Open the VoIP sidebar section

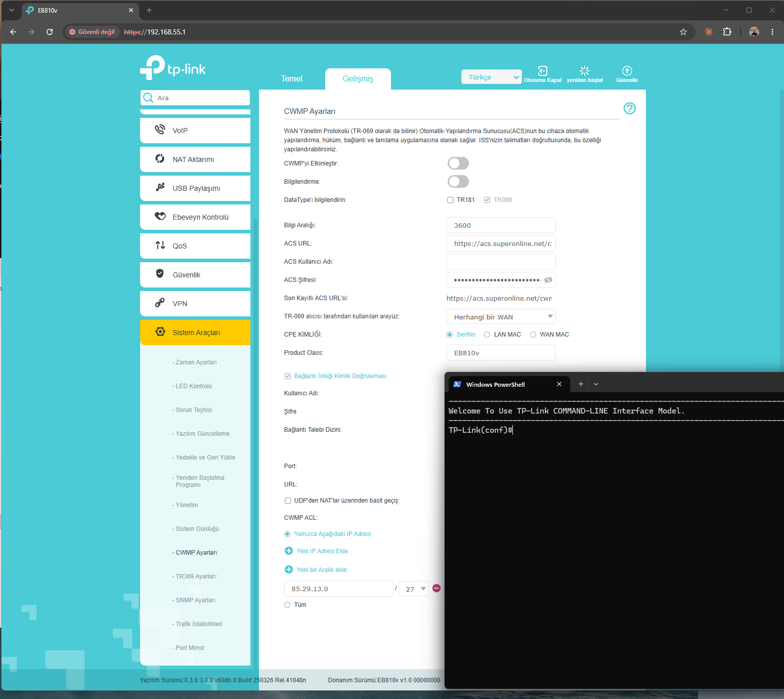click(195, 131)
